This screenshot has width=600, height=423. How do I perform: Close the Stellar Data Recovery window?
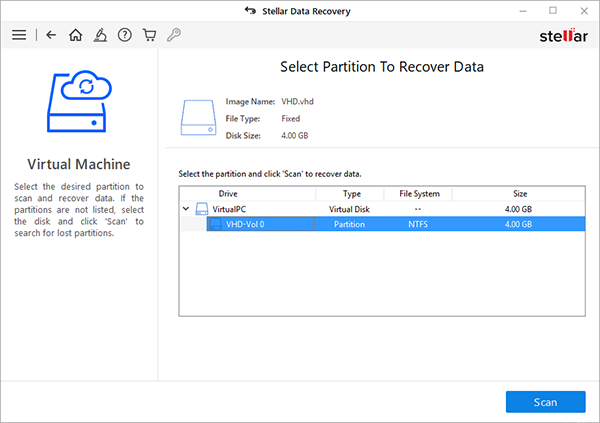(584, 11)
